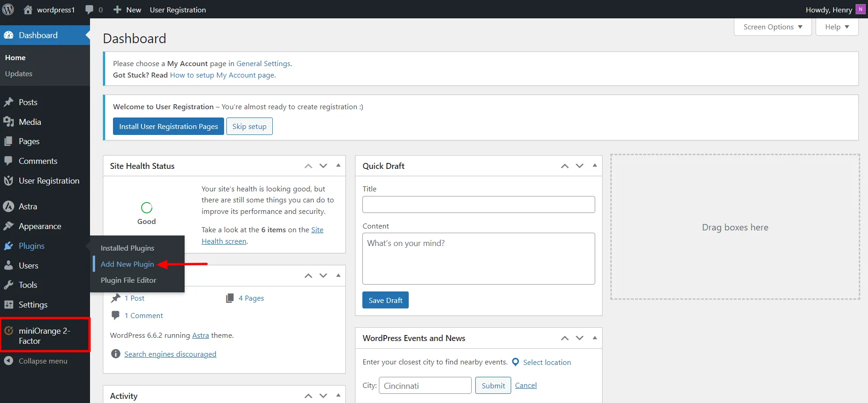Click the Select location link

pos(547,363)
